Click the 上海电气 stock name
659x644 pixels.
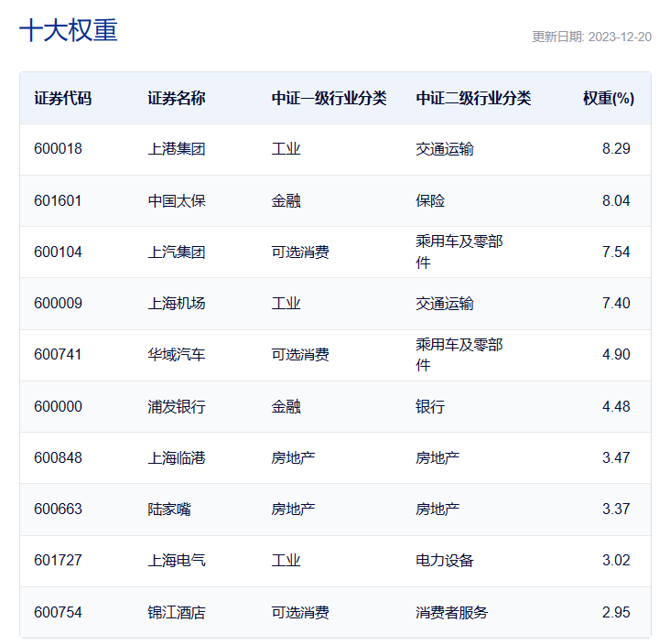click(176, 561)
